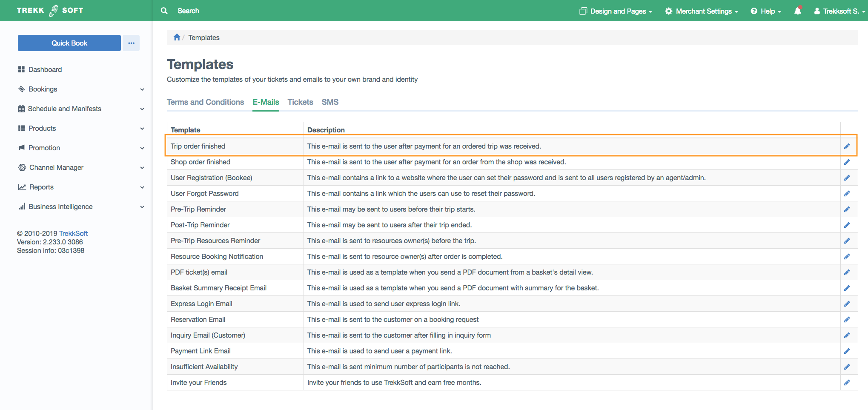This screenshot has height=410, width=868.
Task: Expand the Bookings menu chevron
Action: pos(142,89)
